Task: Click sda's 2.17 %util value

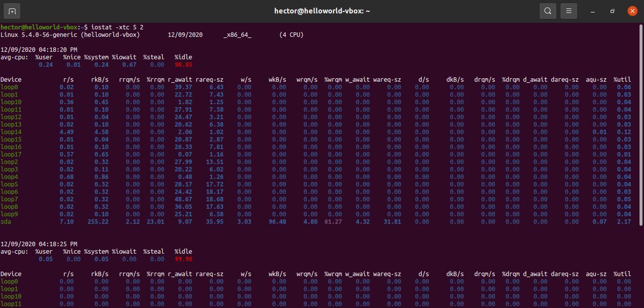Action: coord(624,222)
